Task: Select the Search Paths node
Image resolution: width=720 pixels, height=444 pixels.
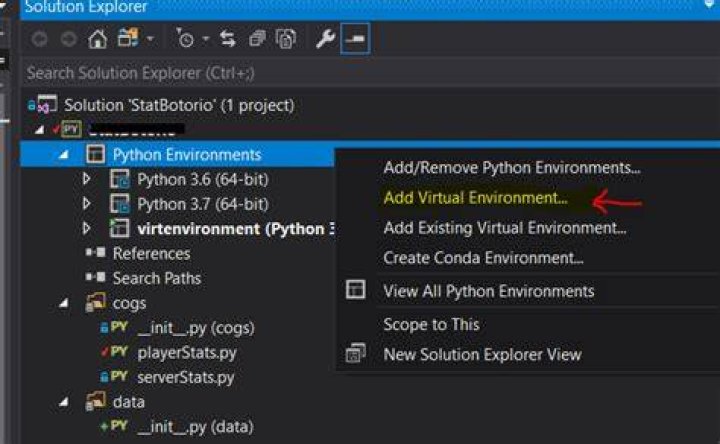Action: pyautogui.click(x=157, y=278)
